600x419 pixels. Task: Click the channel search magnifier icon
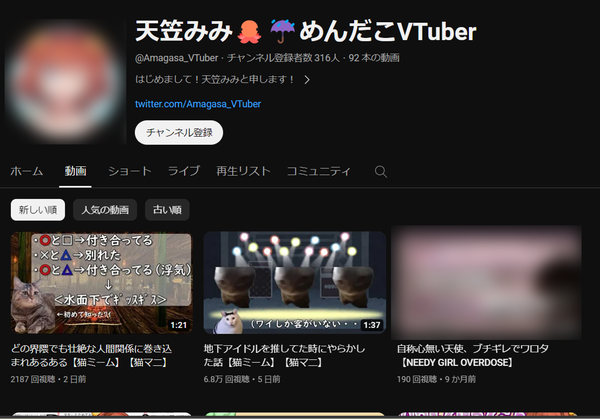point(381,171)
